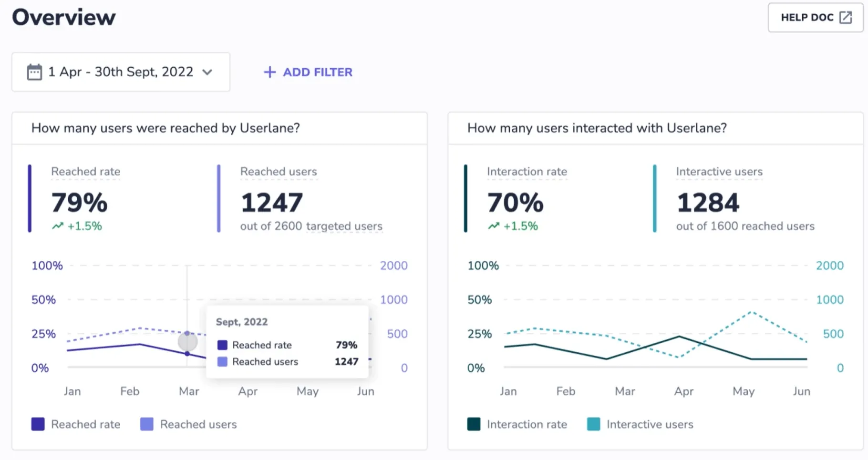Click the Interactive users metric label
868x460 pixels.
(719, 172)
